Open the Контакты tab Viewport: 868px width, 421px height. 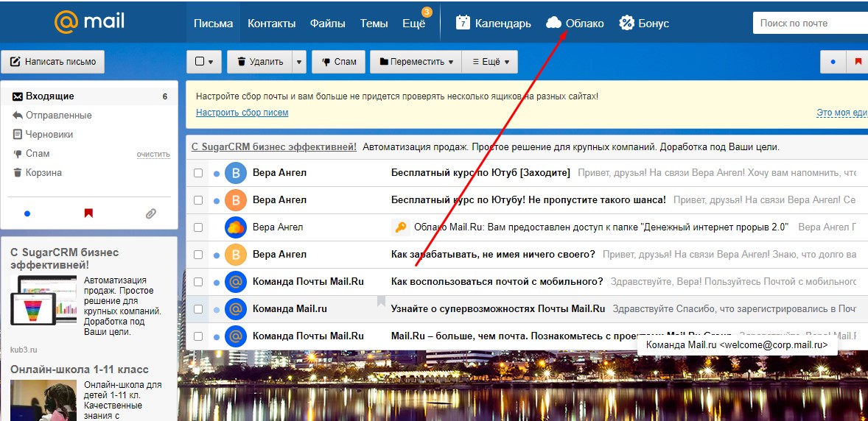[271, 24]
